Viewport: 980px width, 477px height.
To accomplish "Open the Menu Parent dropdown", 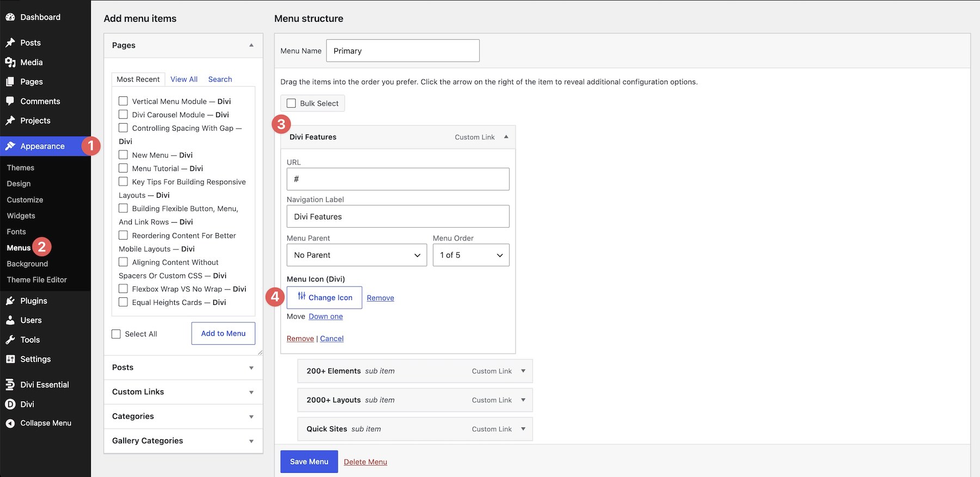I will click(357, 255).
